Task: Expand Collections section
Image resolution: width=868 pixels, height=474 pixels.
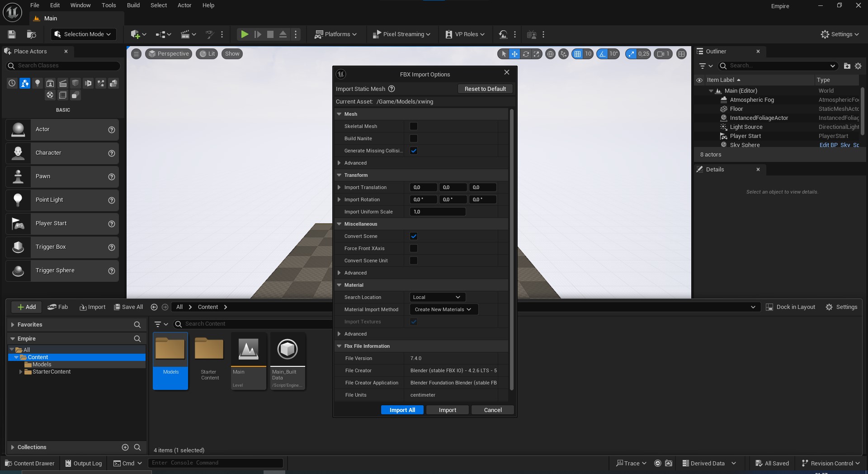Action: (x=13, y=447)
